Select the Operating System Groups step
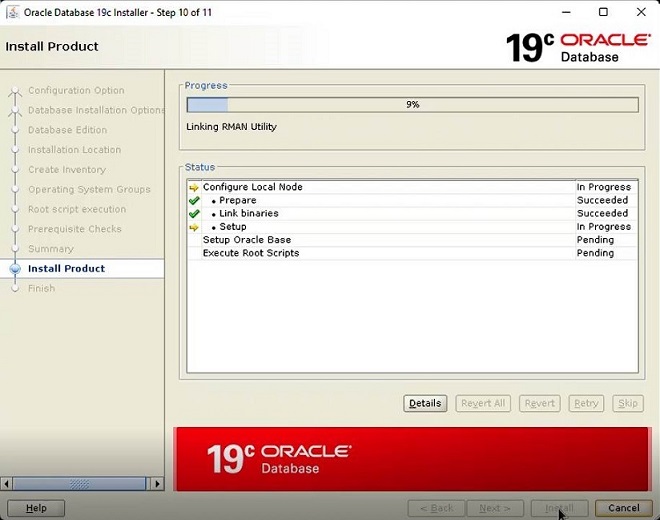The image size is (660, 520). click(89, 189)
